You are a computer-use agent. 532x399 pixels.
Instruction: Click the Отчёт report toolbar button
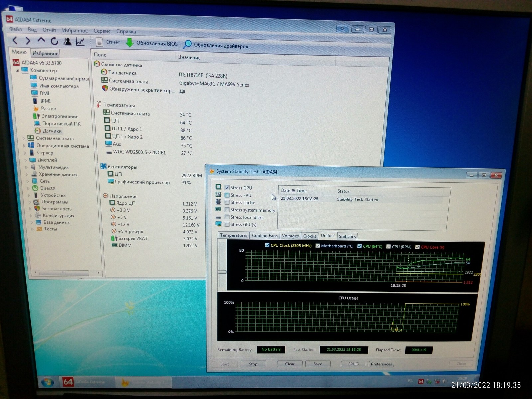point(108,42)
